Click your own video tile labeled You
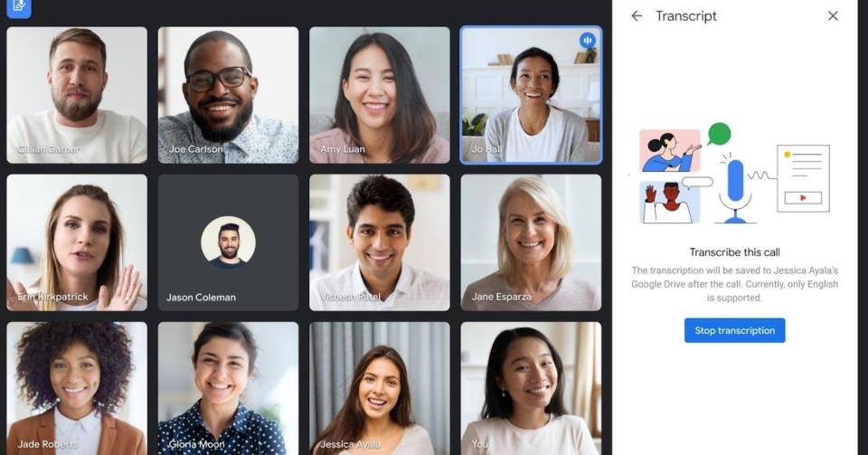The image size is (868, 455). pos(531,389)
